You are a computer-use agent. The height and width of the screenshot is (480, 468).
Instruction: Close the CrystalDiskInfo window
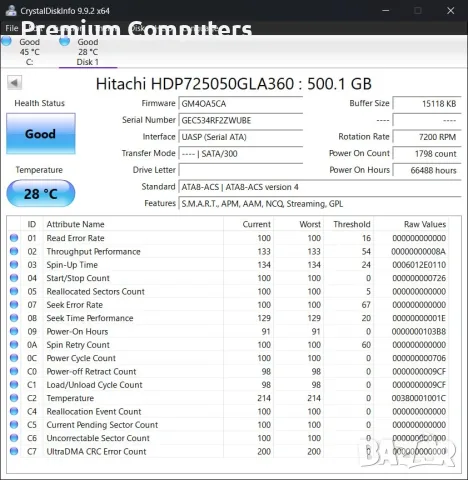[451, 11]
